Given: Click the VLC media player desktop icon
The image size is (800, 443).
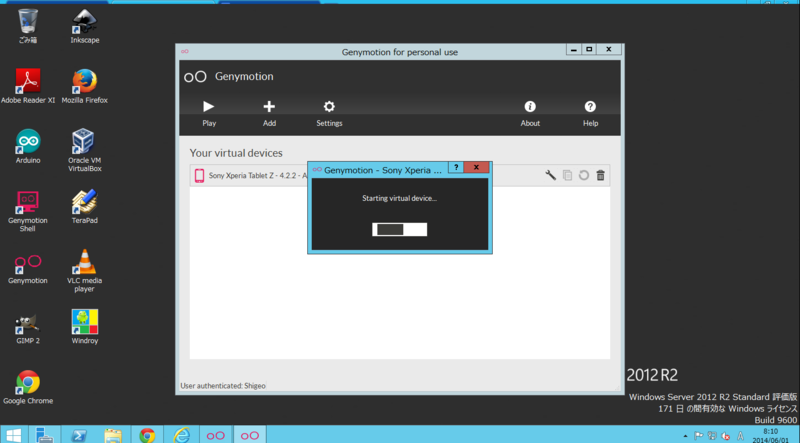Looking at the screenshot, I should click(85, 270).
